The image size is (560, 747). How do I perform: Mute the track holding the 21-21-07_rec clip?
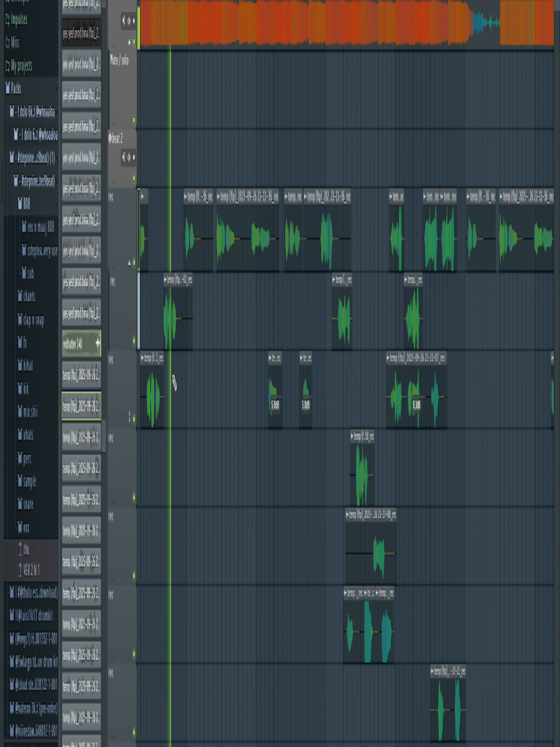click(x=134, y=419)
